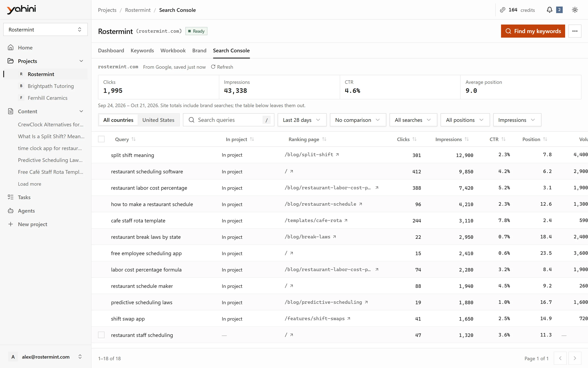Switch to the Keywords tab

pos(142,50)
